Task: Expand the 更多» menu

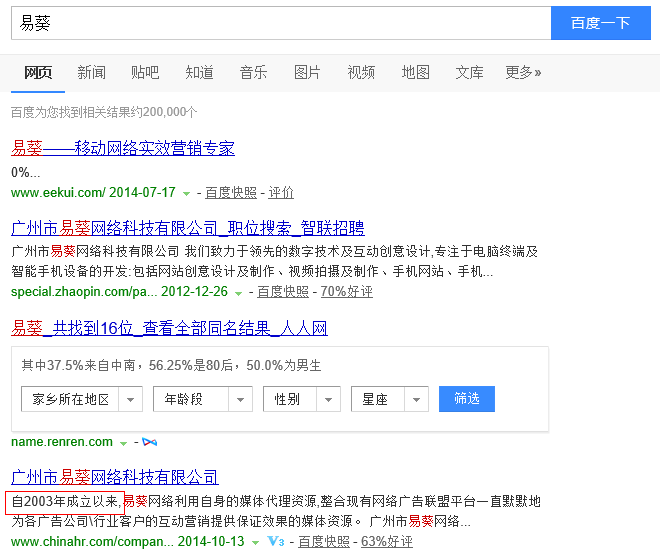Action: coord(523,73)
